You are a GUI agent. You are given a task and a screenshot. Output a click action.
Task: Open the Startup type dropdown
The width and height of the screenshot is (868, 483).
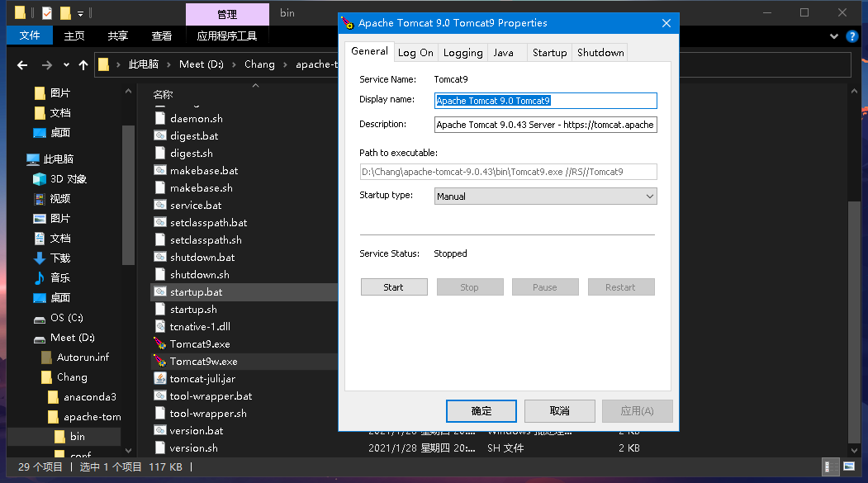coord(545,197)
